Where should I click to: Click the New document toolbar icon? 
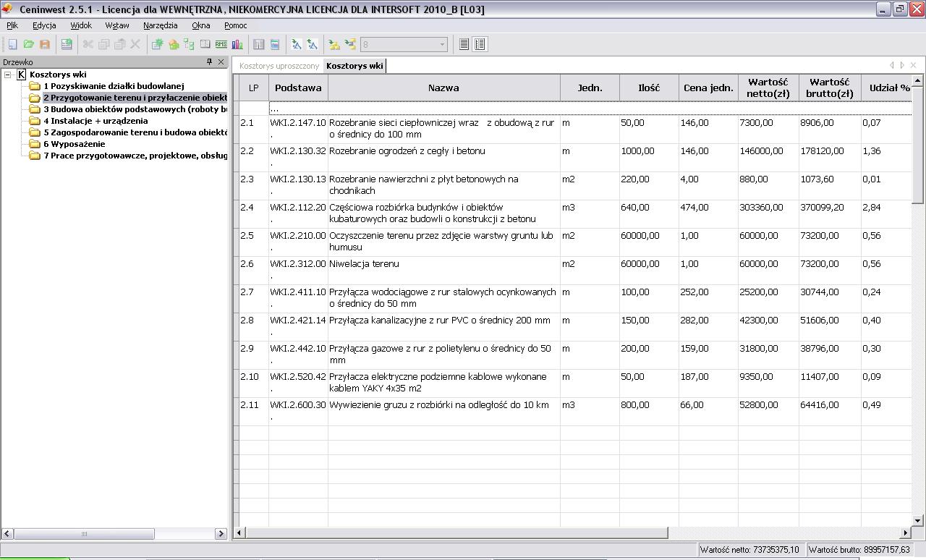tap(12, 44)
